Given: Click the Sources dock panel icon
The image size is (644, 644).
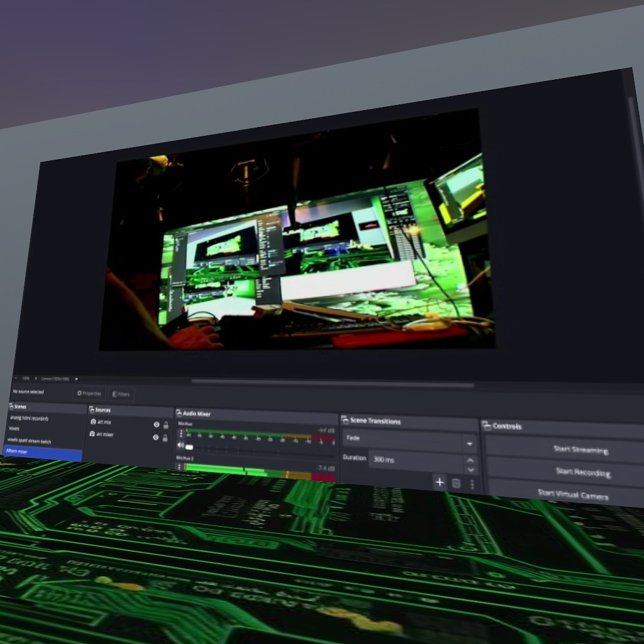Looking at the screenshot, I should pyautogui.click(x=91, y=409).
